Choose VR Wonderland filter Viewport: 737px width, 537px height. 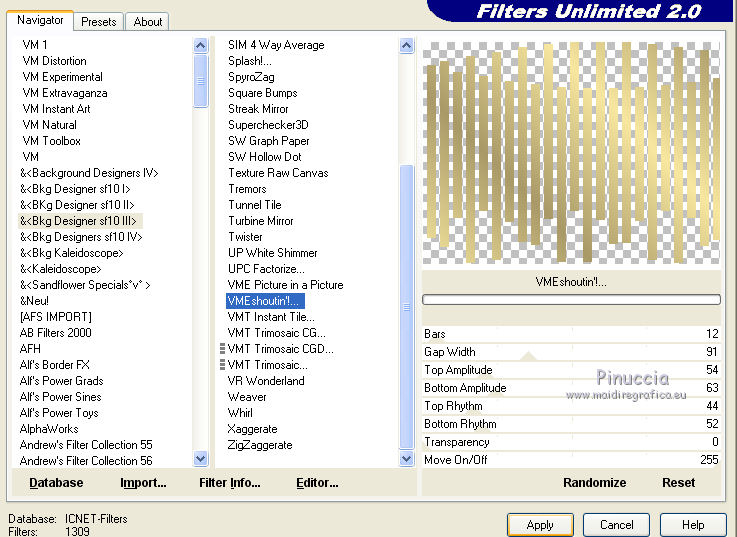[266, 380]
